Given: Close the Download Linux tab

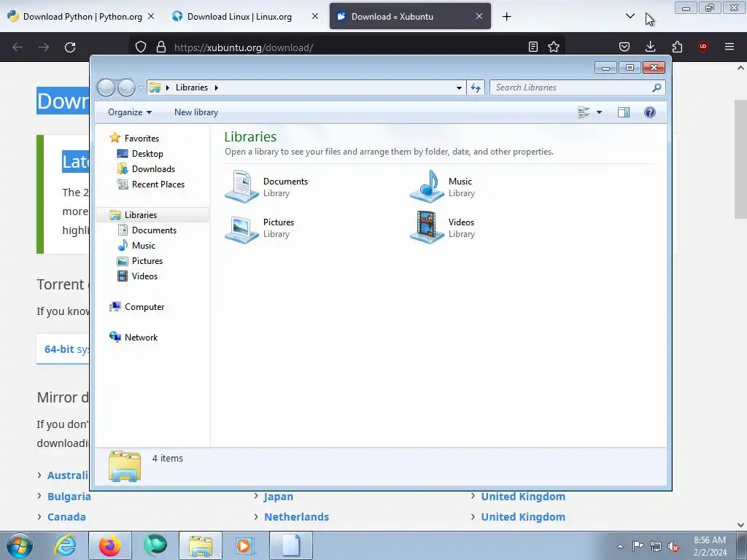Looking at the screenshot, I should [315, 17].
